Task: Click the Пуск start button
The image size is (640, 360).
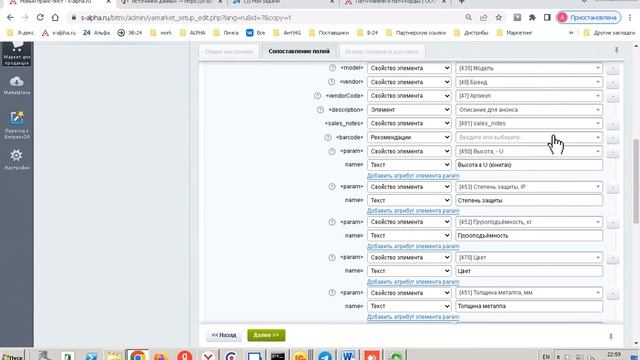Action: [x=12, y=356]
